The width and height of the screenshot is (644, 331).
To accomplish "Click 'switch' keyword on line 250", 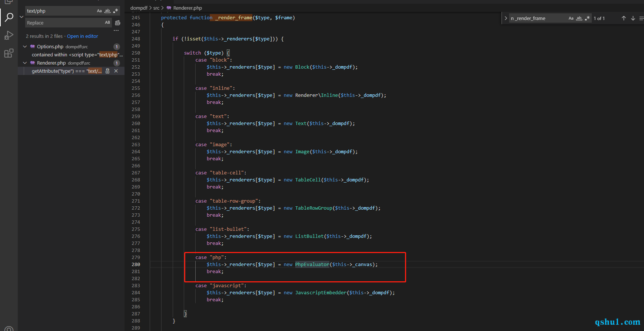I will pyautogui.click(x=193, y=53).
